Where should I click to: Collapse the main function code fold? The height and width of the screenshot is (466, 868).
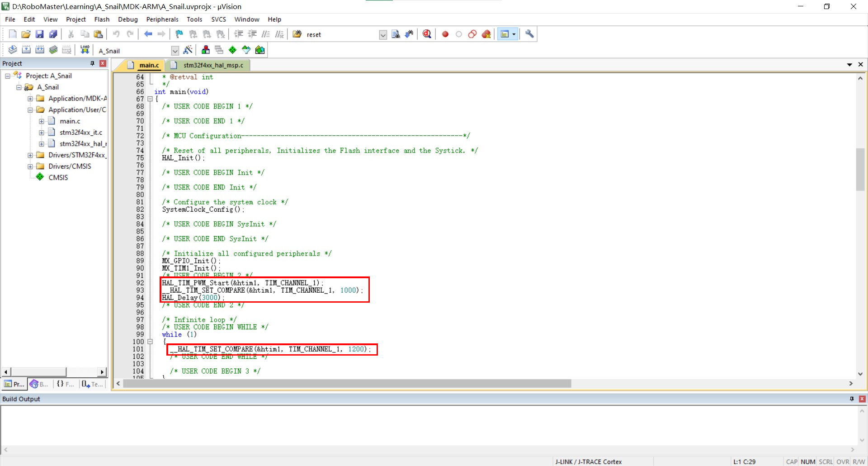150,99
